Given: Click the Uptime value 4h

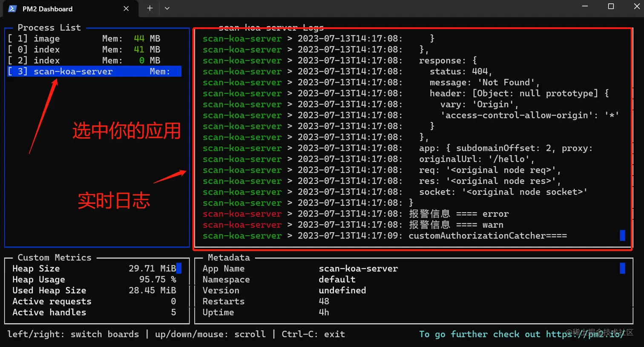Looking at the screenshot, I should [324, 312].
